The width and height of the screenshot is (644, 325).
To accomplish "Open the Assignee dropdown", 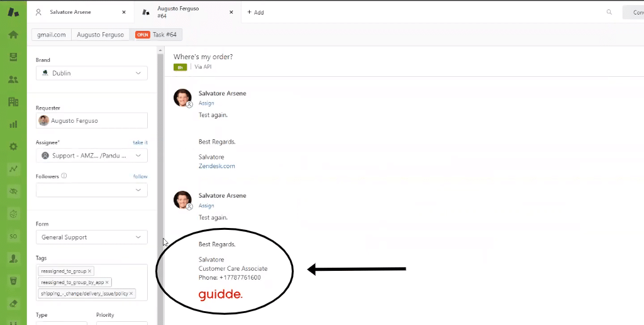I will [92, 156].
